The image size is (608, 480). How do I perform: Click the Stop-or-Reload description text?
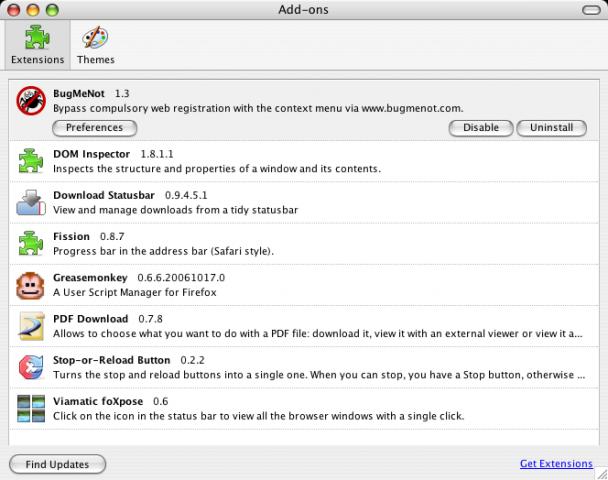(x=319, y=375)
